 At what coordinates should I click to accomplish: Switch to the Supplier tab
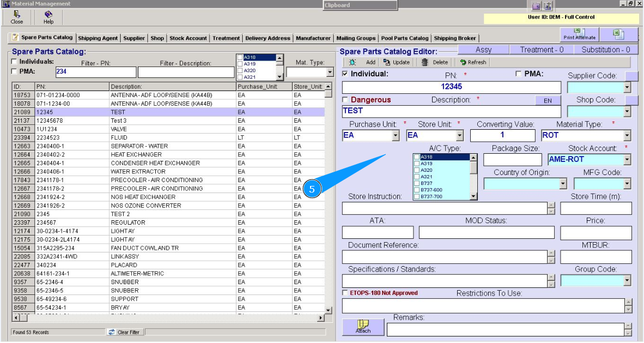(x=134, y=38)
